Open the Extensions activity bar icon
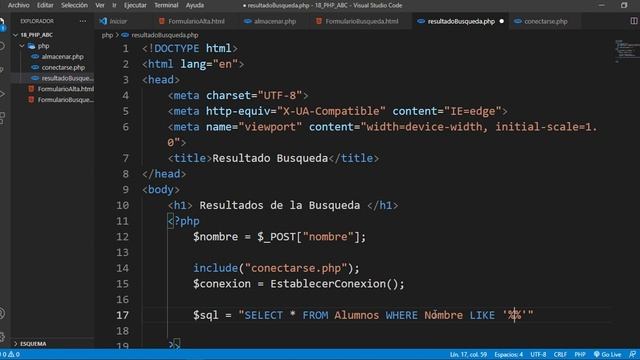This screenshot has width=640, height=360. (2, 118)
